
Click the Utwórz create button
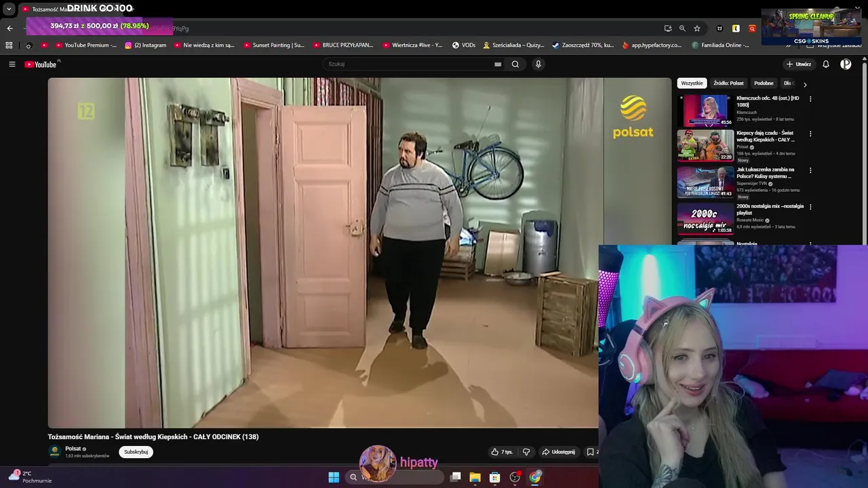(x=799, y=64)
